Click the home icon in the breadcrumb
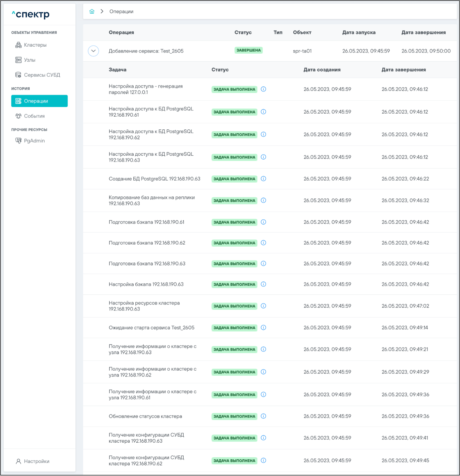Image resolution: width=460 pixels, height=476 pixels. (x=92, y=12)
